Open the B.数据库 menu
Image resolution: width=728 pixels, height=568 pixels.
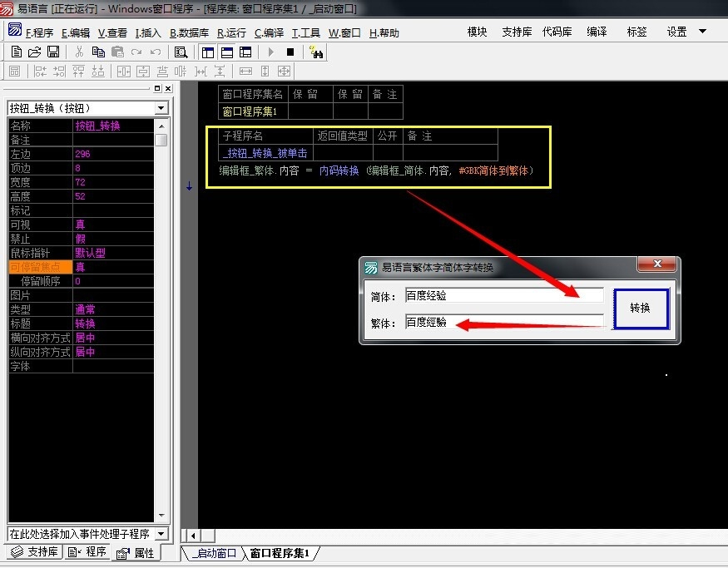[x=189, y=33]
